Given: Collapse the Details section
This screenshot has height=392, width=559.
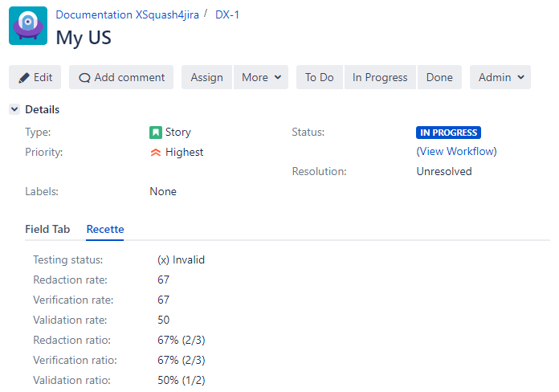Looking at the screenshot, I should tap(14, 109).
